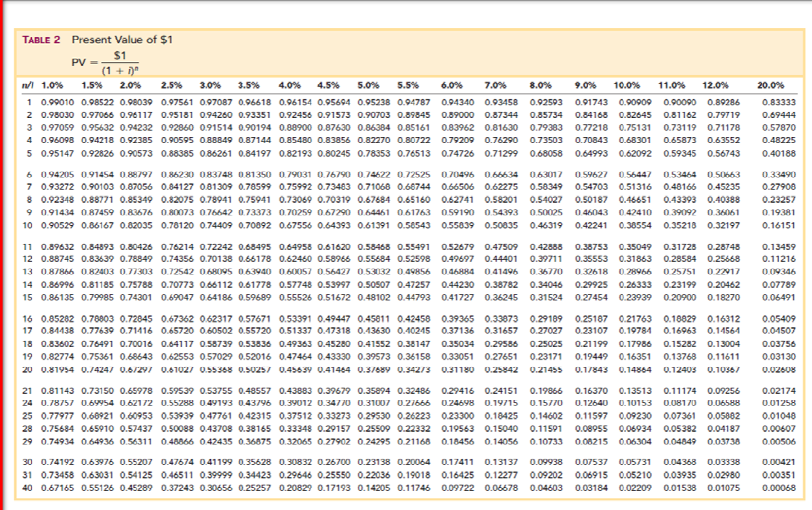Click value 0.23939 in row 15

[x=635, y=297]
